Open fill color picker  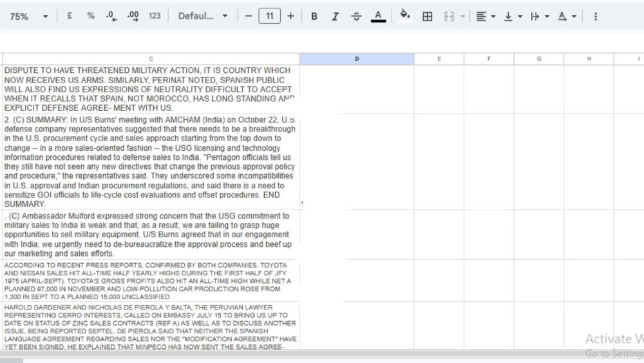405,16
